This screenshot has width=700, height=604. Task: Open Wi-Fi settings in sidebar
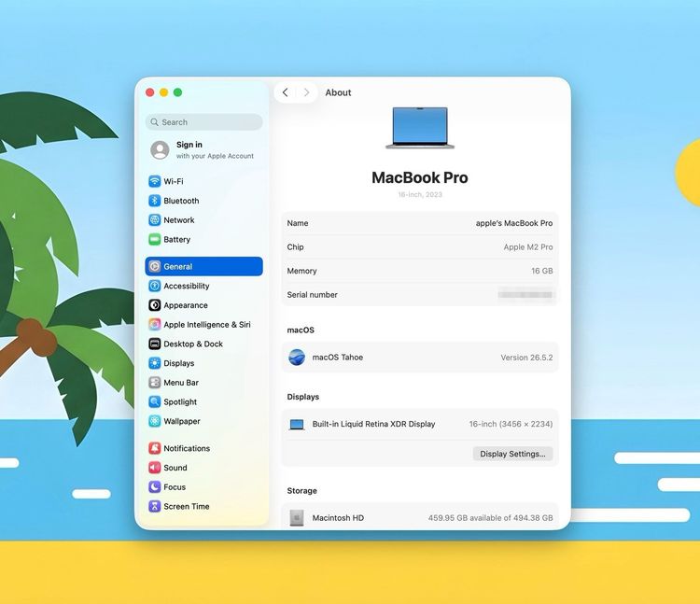click(203, 181)
